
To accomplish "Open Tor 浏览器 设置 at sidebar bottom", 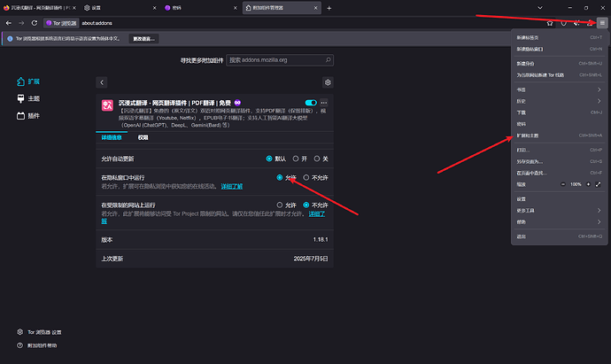I will 39,332.
